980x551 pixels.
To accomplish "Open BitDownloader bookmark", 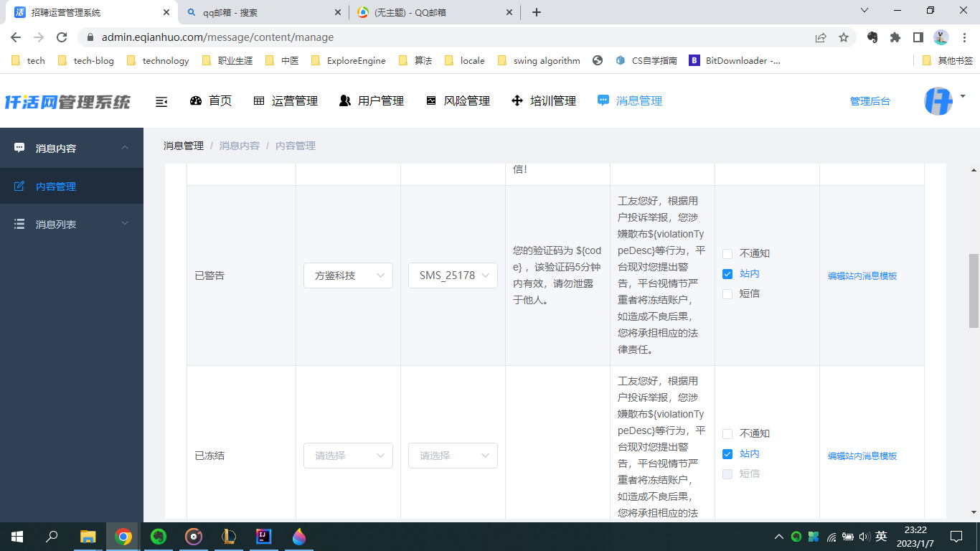I will (735, 61).
